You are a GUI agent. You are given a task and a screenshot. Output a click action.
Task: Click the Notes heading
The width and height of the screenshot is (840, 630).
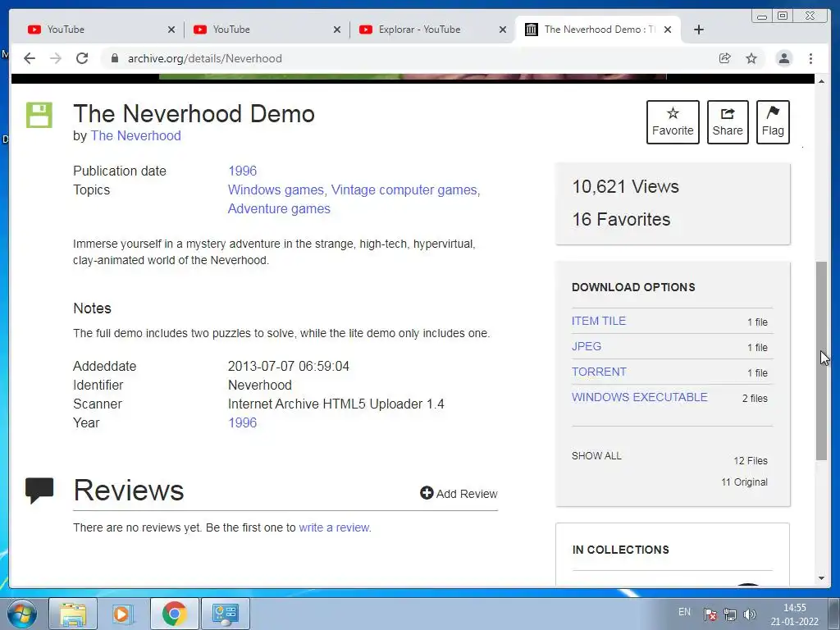(92, 308)
